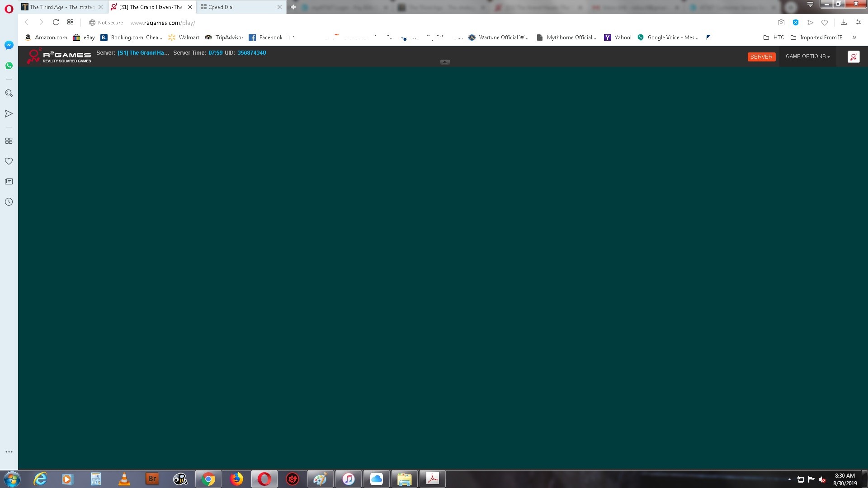Image resolution: width=868 pixels, height=488 pixels.
Task: Open Messenger in Opera sidebar
Action: [9, 45]
